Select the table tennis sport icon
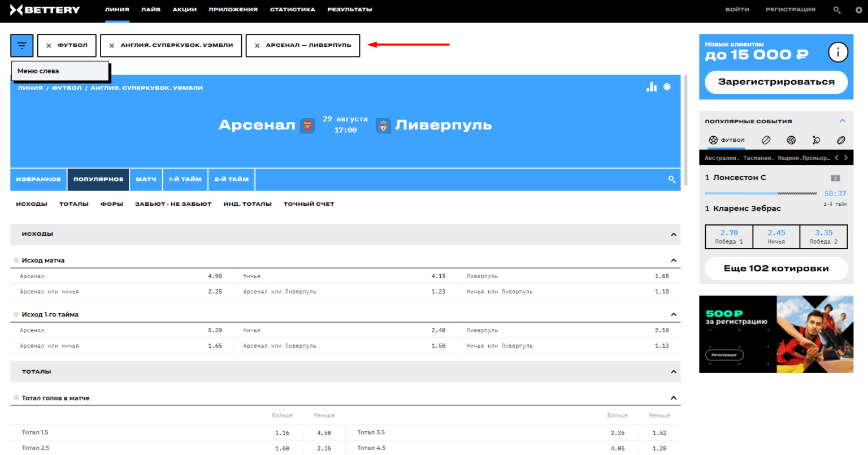The image size is (868, 455). (x=816, y=140)
